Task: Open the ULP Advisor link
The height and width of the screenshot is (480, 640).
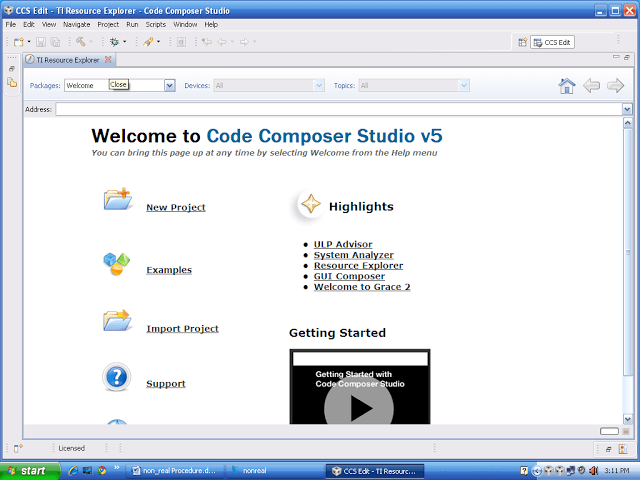Action: click(x=343, y=244)
